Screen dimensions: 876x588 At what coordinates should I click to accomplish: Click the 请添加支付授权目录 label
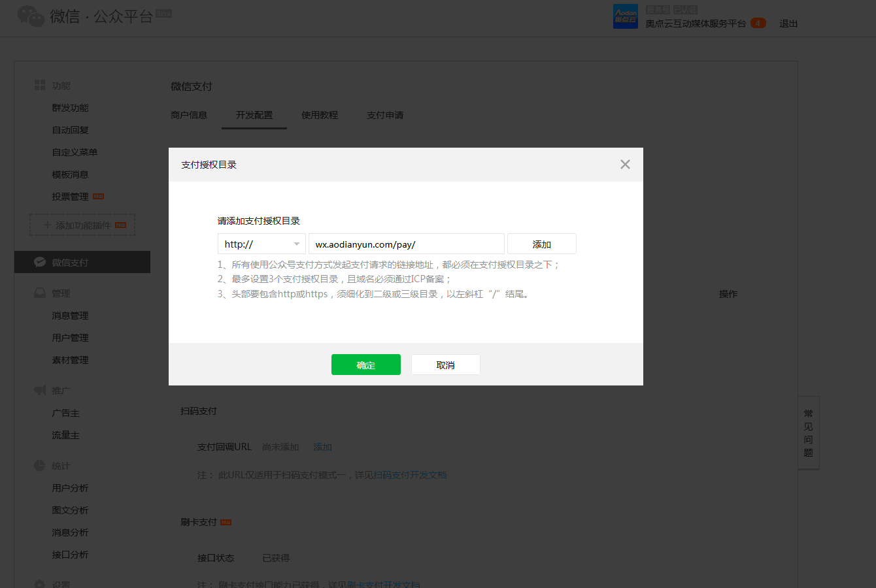pos(259,221)
